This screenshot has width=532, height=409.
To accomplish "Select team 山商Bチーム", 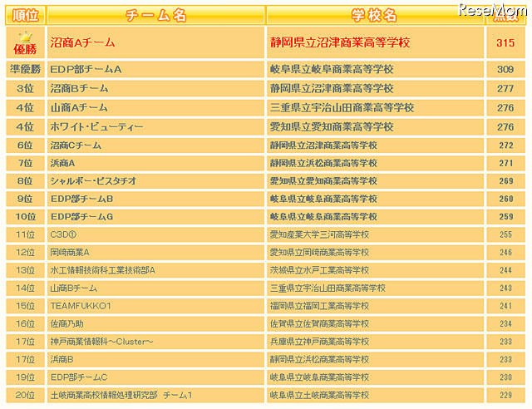I will tap(74, 288).
